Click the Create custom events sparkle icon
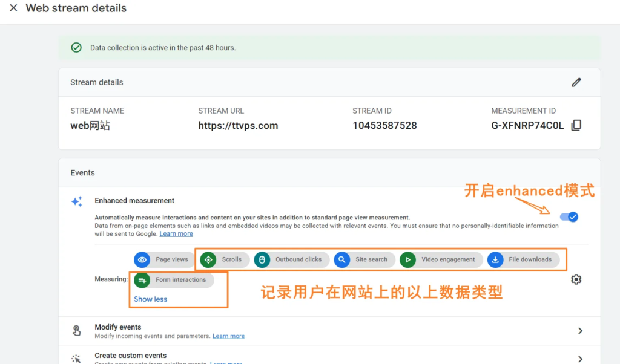620x364 pixels. (76, 359)
